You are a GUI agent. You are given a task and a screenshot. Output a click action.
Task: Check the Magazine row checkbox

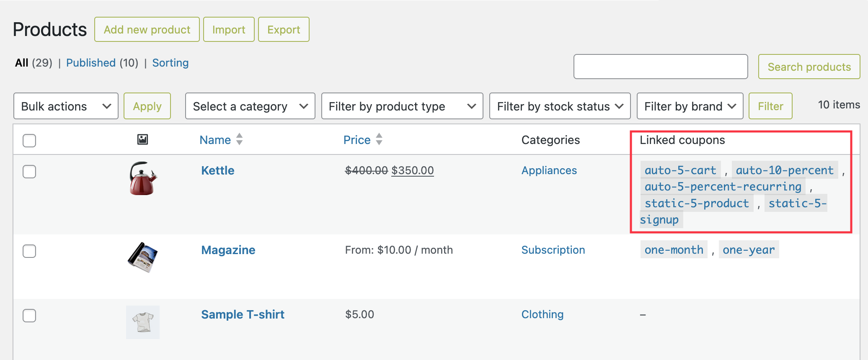point(29,251)
